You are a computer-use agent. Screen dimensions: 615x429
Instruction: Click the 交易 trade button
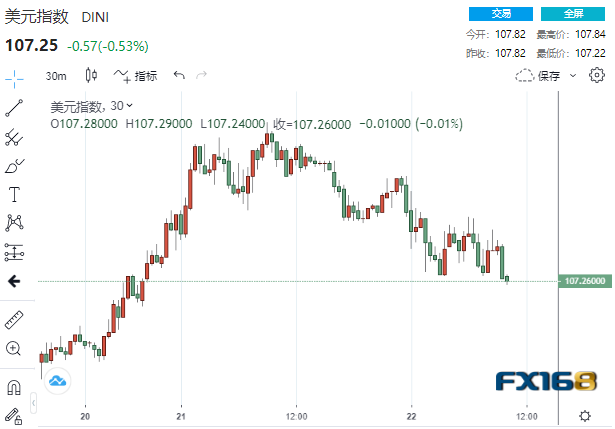501,14
